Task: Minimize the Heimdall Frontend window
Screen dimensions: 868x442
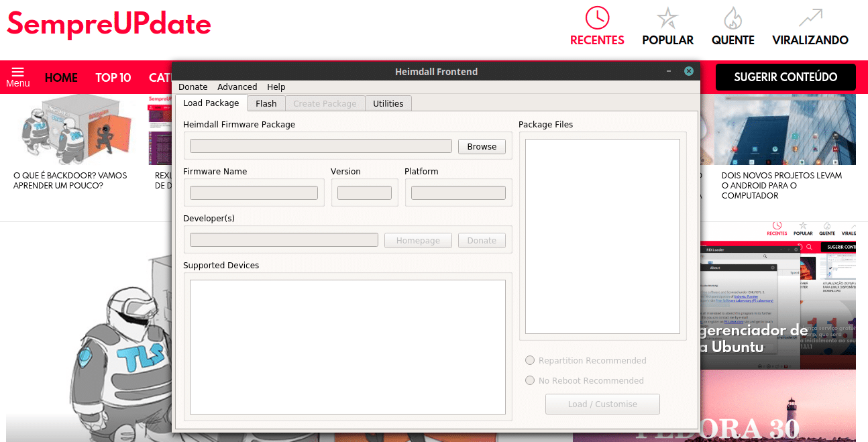Action: 669,71
